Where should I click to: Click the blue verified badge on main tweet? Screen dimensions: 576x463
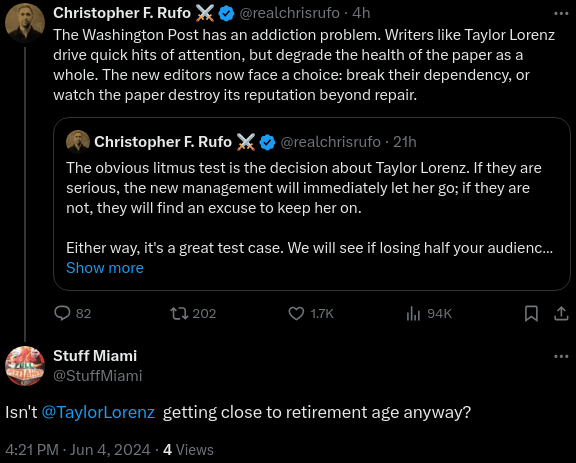click(x=226, y=14)
